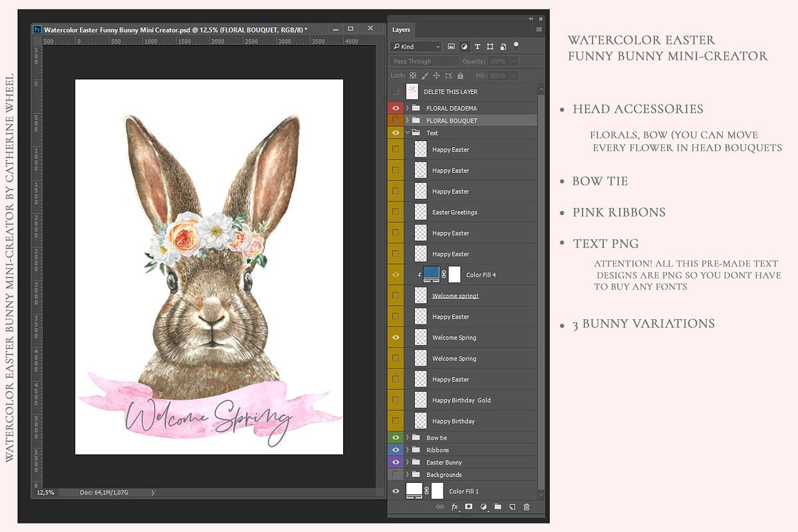Hide the Welcome Spring visible text layer
798x532 pixels.
point(396,337)
